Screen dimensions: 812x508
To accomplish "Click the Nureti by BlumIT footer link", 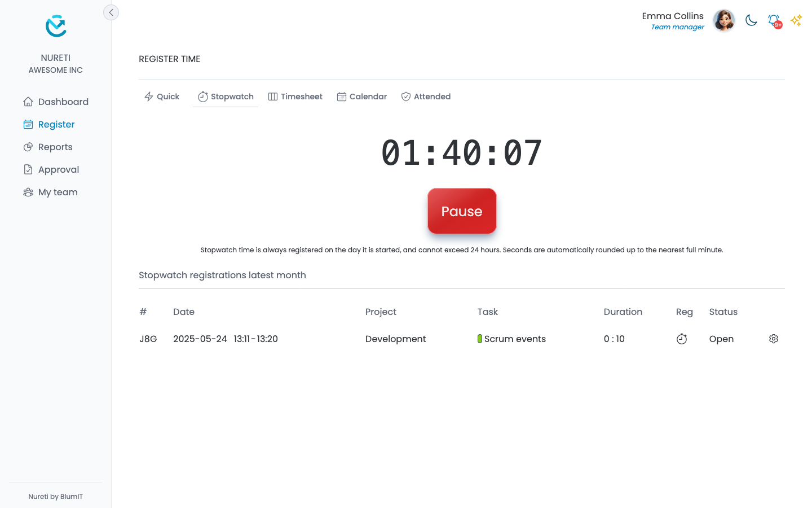I will pos(56,497).
